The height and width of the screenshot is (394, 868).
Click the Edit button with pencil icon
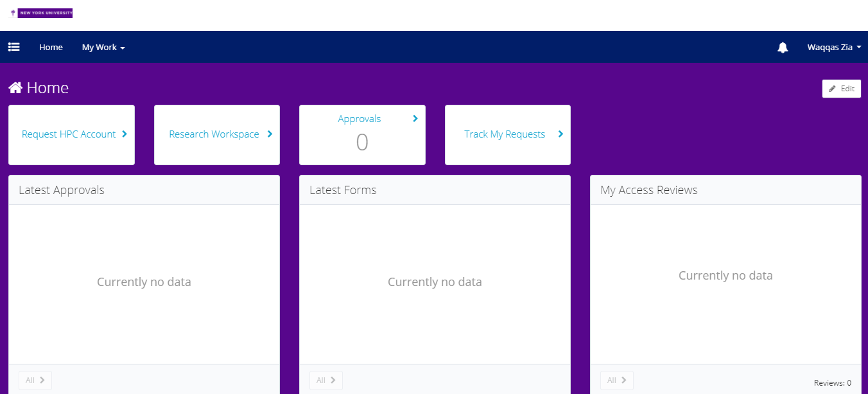pyautogui.click(x=841, y=89)
